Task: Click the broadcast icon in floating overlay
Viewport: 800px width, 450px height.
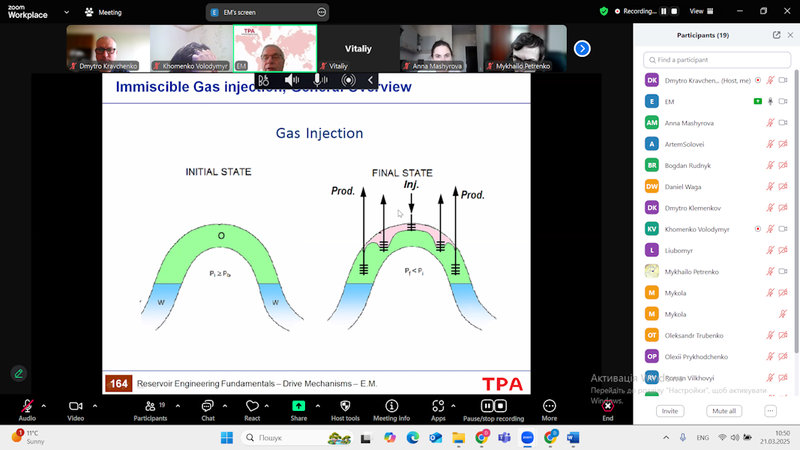Action: click(348, 80)
